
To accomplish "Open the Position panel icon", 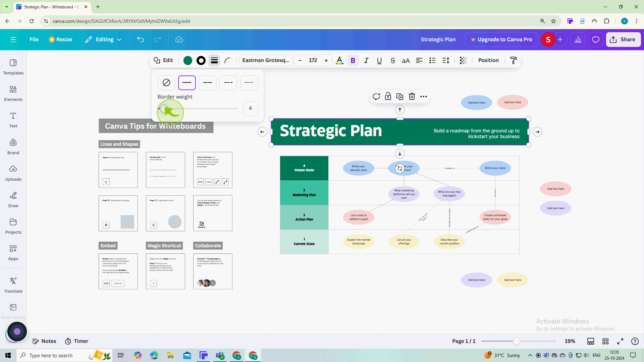I will point(489,60).
